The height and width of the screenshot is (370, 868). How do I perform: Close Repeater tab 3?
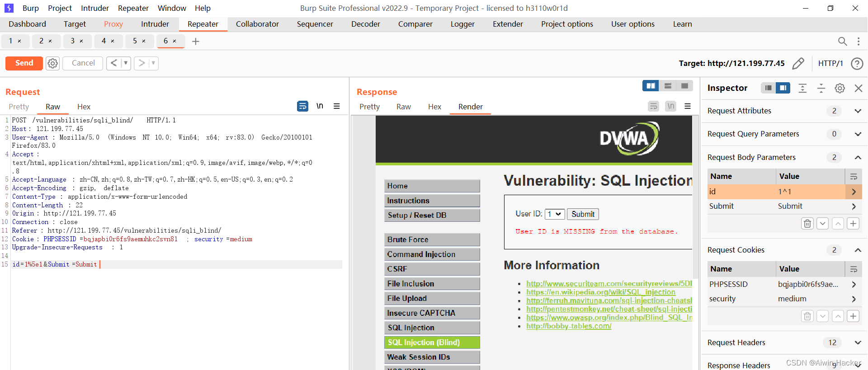[x=81, y=41]
